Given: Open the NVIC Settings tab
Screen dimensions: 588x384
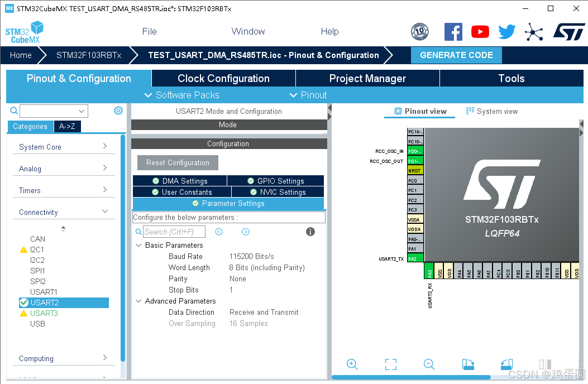Looking at the screenshot, I should tap(278, 192).
